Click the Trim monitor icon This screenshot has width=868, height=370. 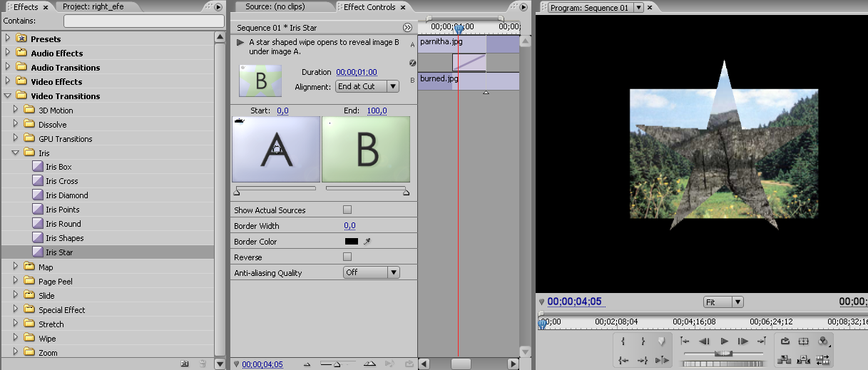[x=823, y=360]
